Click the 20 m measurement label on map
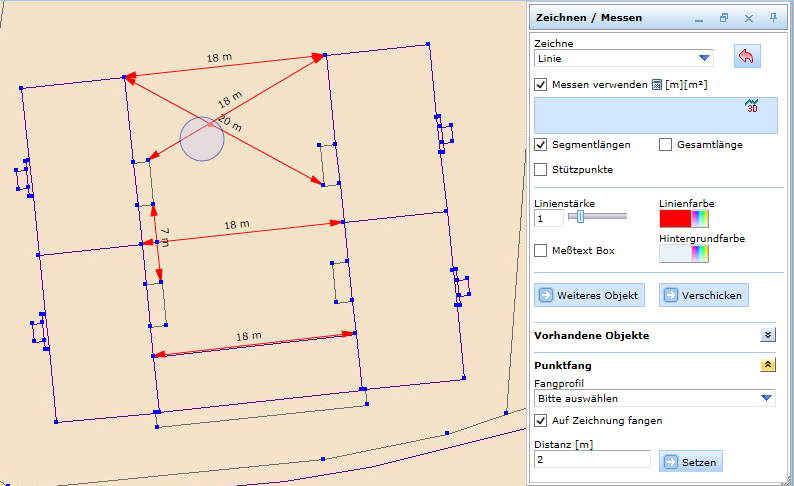Viewport: 794px width, 486px height. coord(230,123)
